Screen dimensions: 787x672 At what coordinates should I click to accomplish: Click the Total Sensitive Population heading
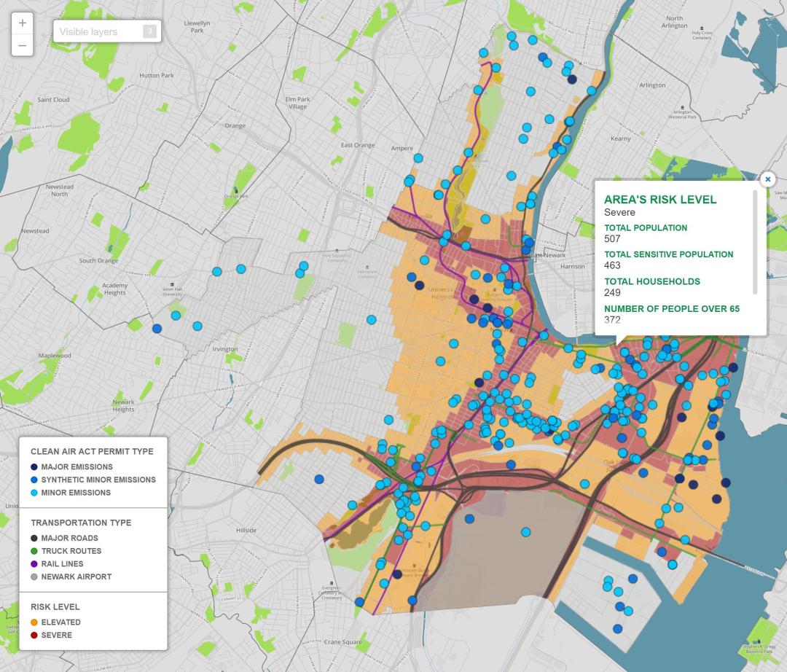[668, 254]
